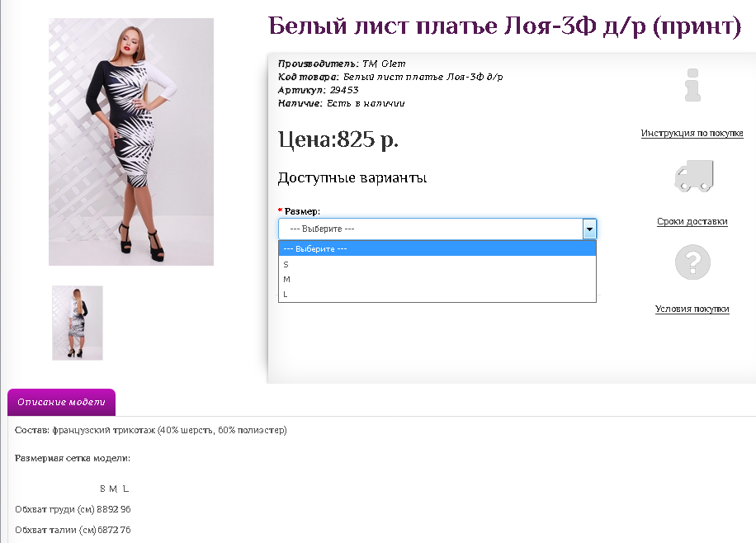756x543 pixels.
Task: Open the Инструкция по покупке link
Action: point(692,133)
